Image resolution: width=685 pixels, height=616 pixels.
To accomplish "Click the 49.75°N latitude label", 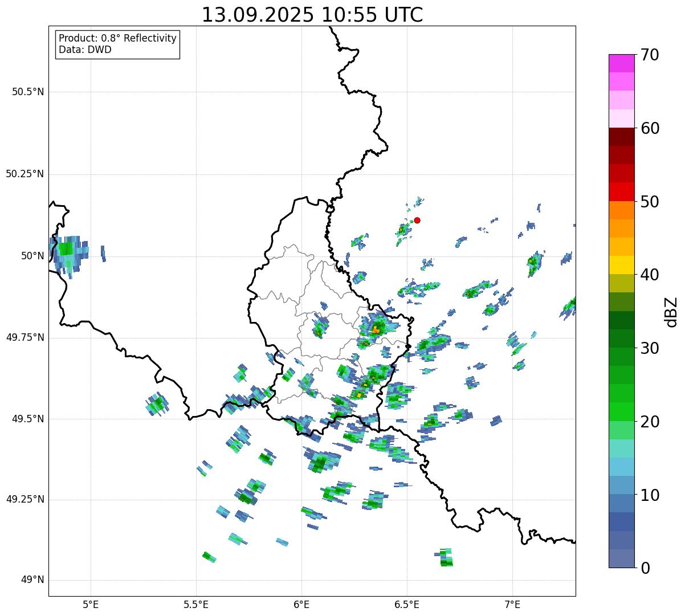I will (x=25, y=337).
